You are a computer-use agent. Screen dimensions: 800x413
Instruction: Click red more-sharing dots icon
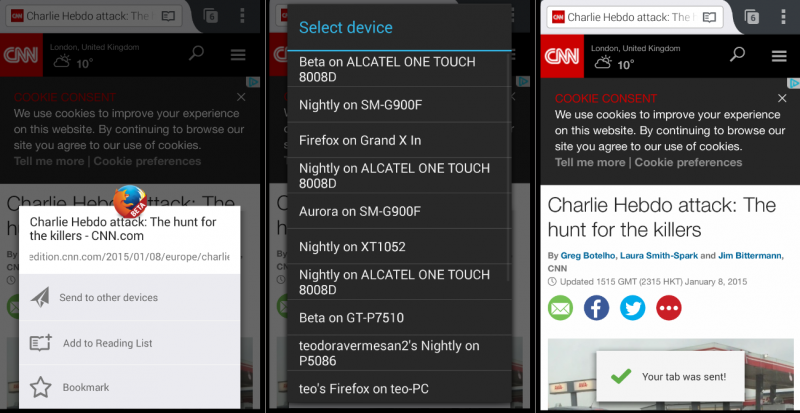point(669,308)
